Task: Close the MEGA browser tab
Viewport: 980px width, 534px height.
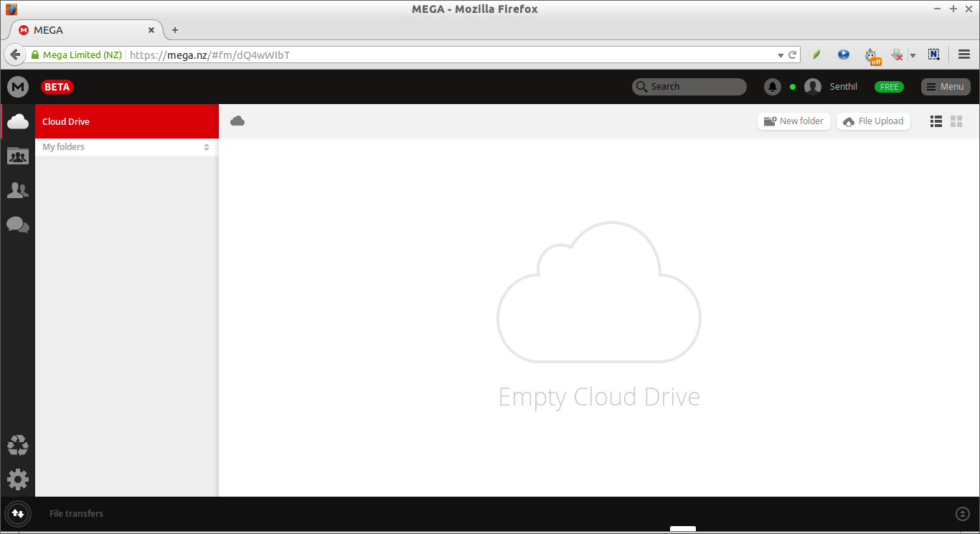Action: pos(151,30)
